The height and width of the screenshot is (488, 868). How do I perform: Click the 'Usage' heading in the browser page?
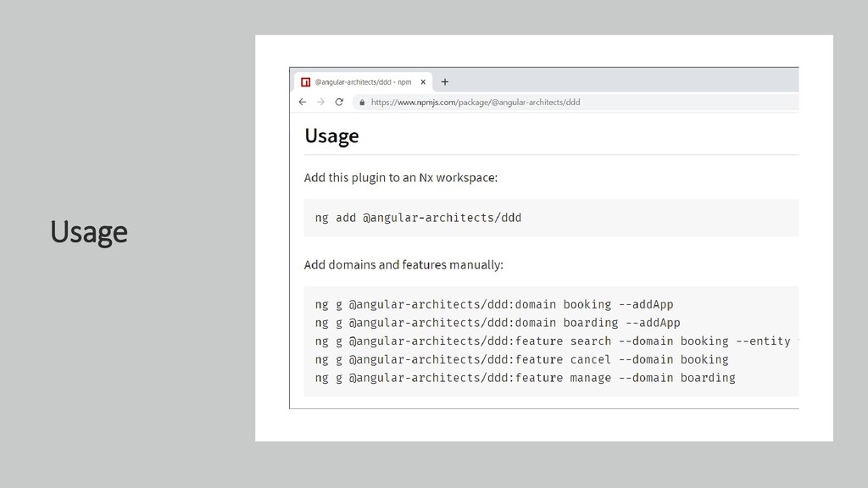pyautogui.click(x=331, y=136)
